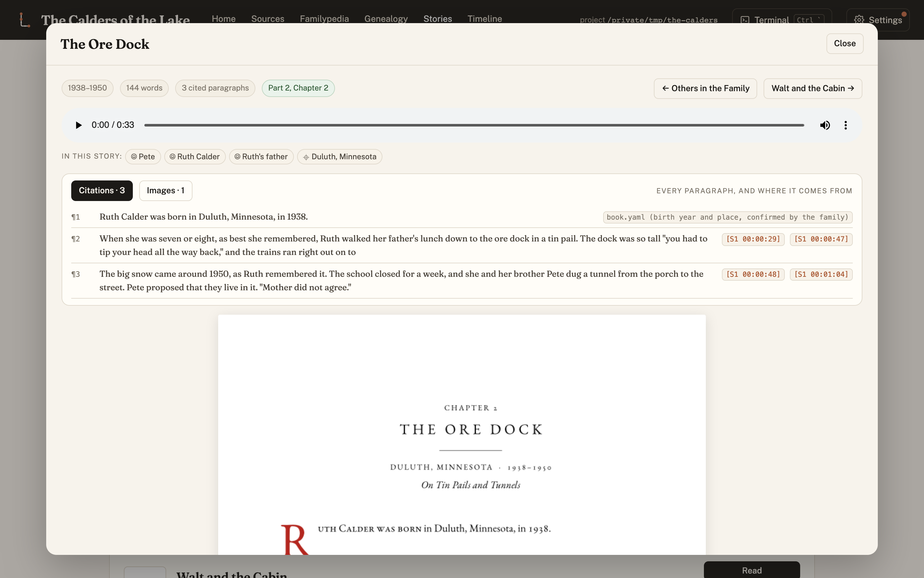Screen dimensions: 924x578
Task: Open the Timeline nav item
Action: (x=484, y=19)
